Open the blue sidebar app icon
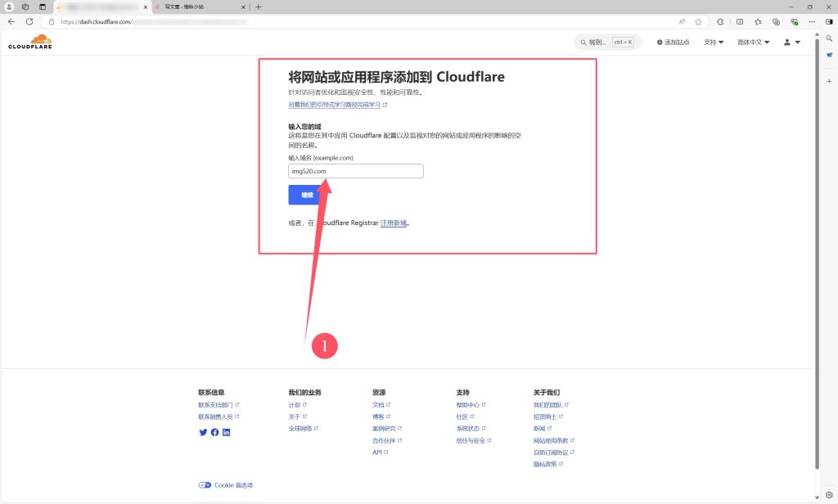The width and height of the screenshot is (838, 504). click(x=829, y=55)
